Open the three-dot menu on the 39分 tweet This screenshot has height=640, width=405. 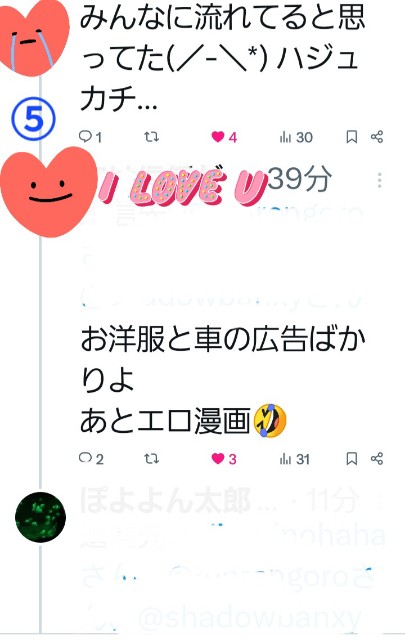click(380, 180)
